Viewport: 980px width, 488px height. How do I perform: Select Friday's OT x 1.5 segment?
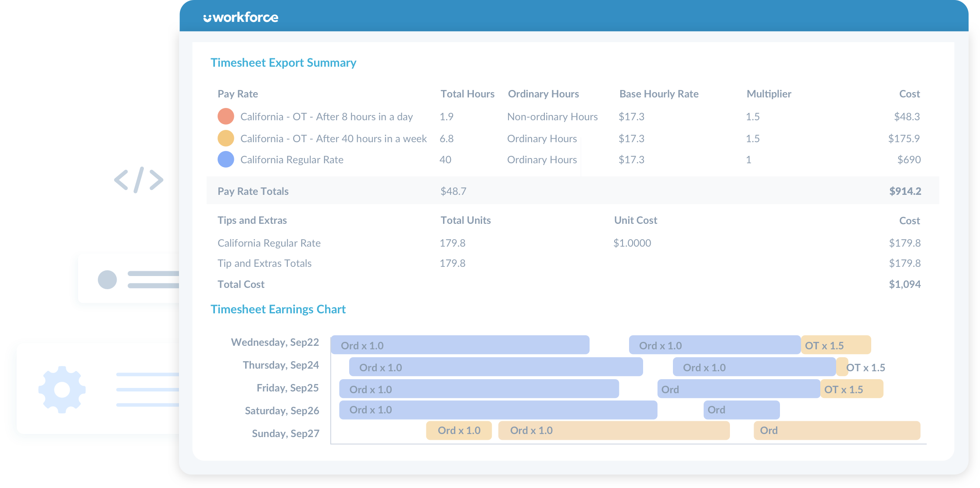pos(851,389)
